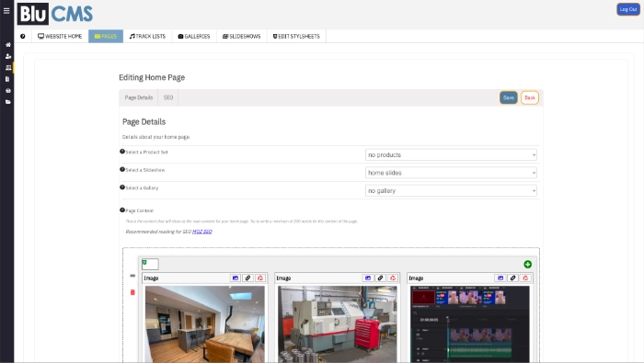This screenshot has width=644, height=363.
Task: Choose picture for the video editor image block
Action: pyautogui.click(x=500, y=278)
